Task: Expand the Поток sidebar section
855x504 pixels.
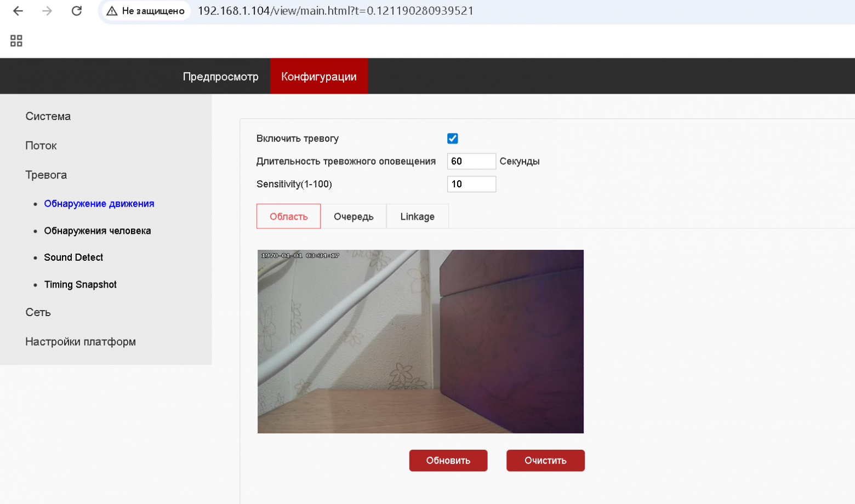Action: [x=41, y=146]
